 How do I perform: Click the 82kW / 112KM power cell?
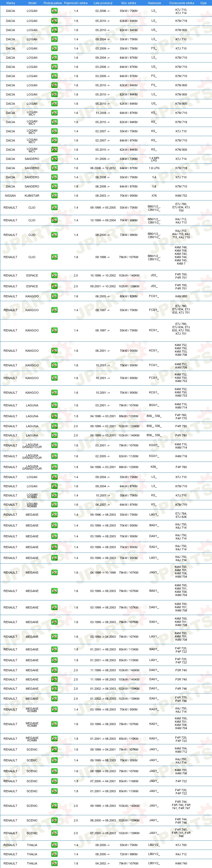click(x=129, y=456)
